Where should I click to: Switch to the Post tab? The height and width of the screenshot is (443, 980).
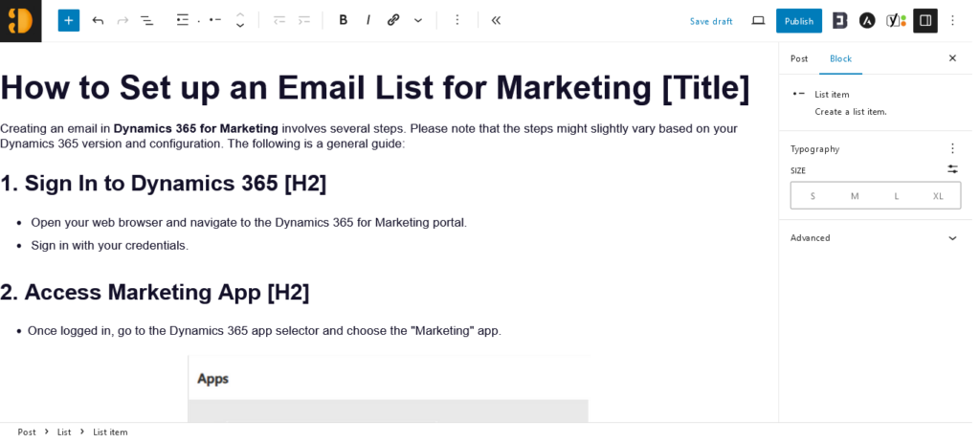point(799,58)
